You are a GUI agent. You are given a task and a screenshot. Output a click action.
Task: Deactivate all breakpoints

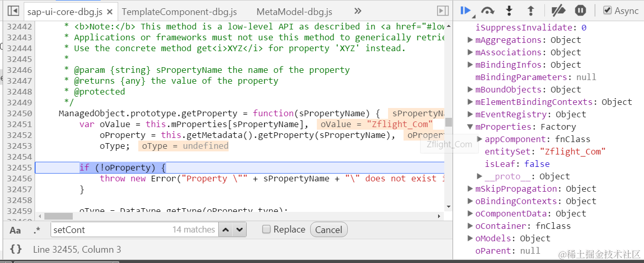pos(558,10)
